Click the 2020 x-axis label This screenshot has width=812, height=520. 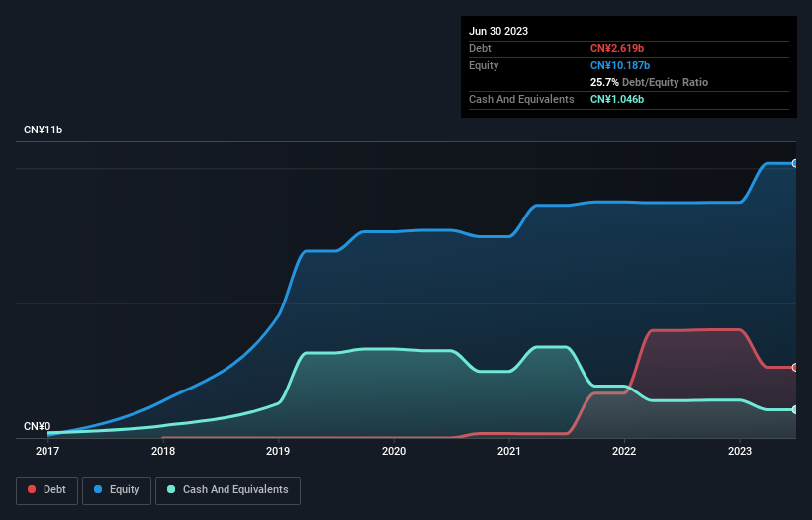pos(394,451)
